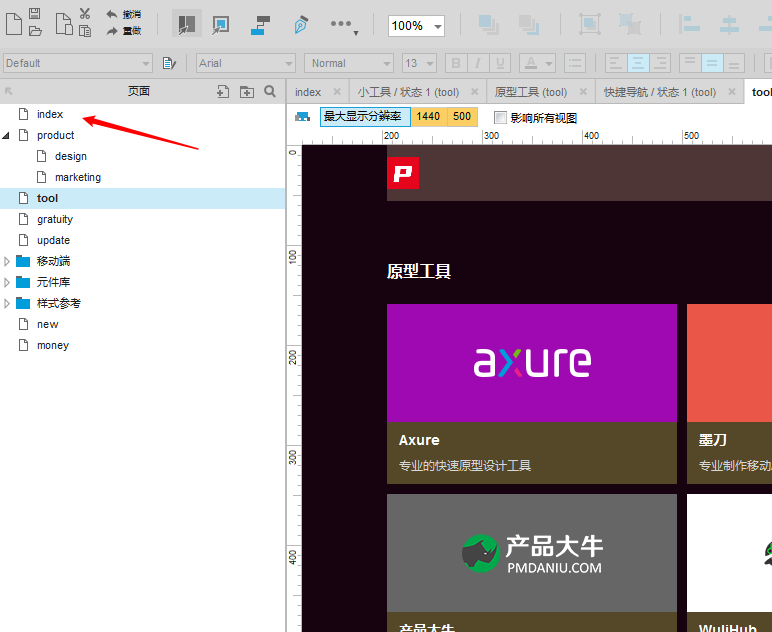
Task: Switch to 快捷导航 / 状态 1 (tool) tab
Action: click(x=660, y=92)
